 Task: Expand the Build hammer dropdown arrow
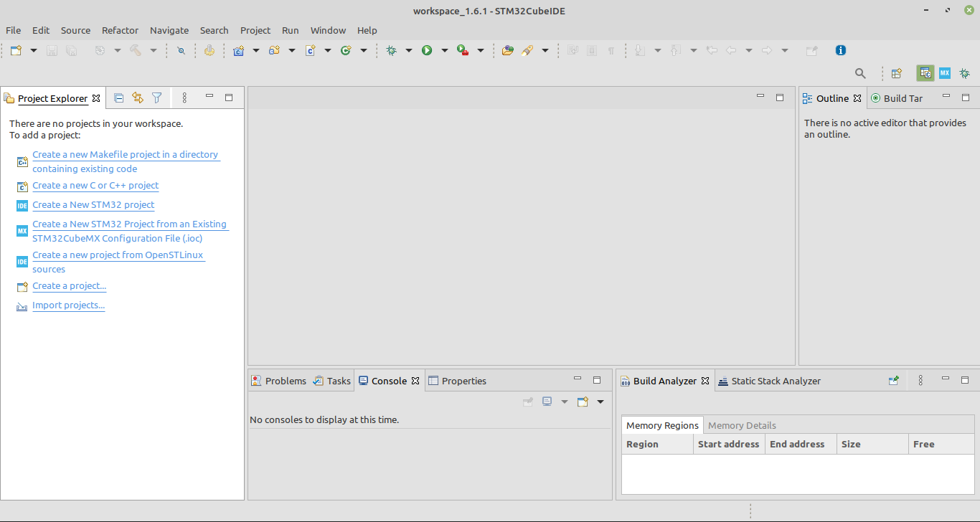pyautogui.click(x=153, y=50)
